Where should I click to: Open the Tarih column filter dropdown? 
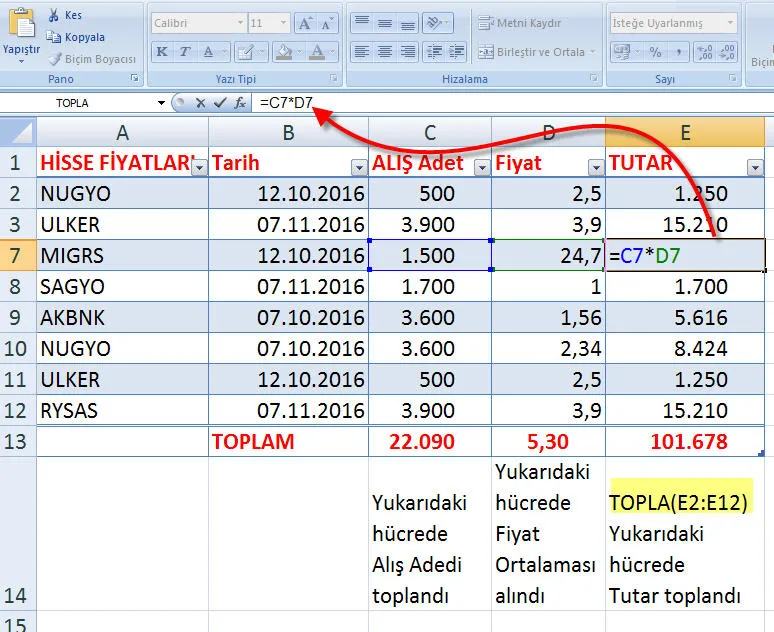358,167
